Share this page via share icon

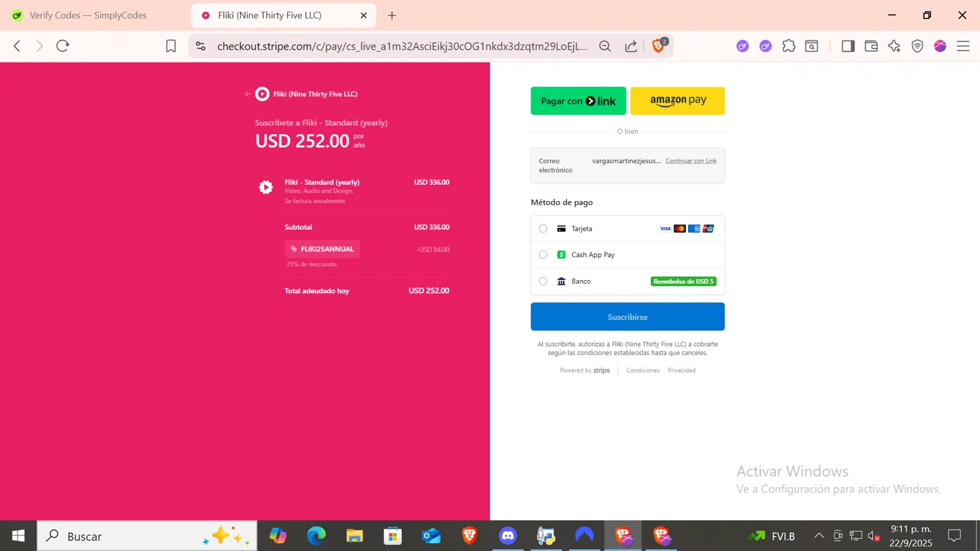[631, 46]
